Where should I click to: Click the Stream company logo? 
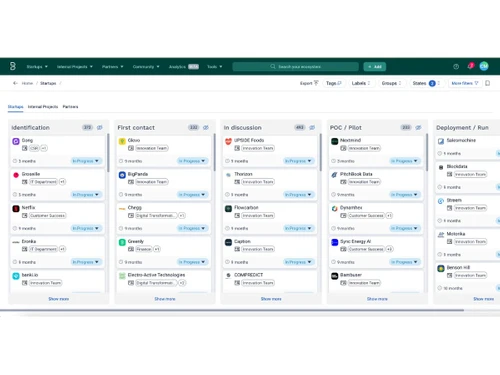441,201
